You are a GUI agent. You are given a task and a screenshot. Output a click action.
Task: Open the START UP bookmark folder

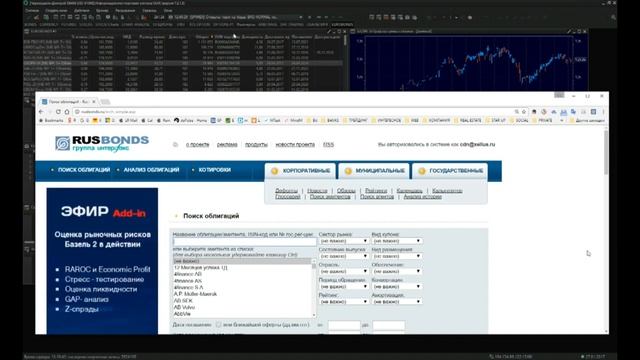click(495, 120)
